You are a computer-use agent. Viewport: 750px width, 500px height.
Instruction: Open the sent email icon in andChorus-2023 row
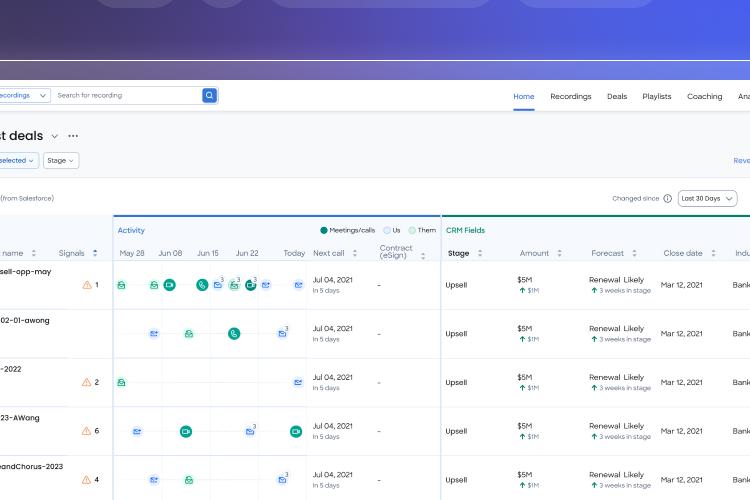pyautogui.click(x=154, y=480)
